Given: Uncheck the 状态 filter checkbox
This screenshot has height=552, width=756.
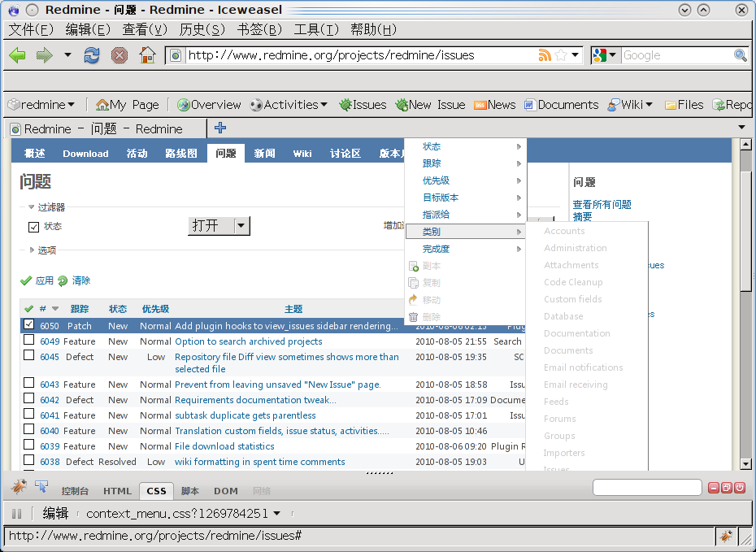Looking at the screenshot, I should click(33, 227).
